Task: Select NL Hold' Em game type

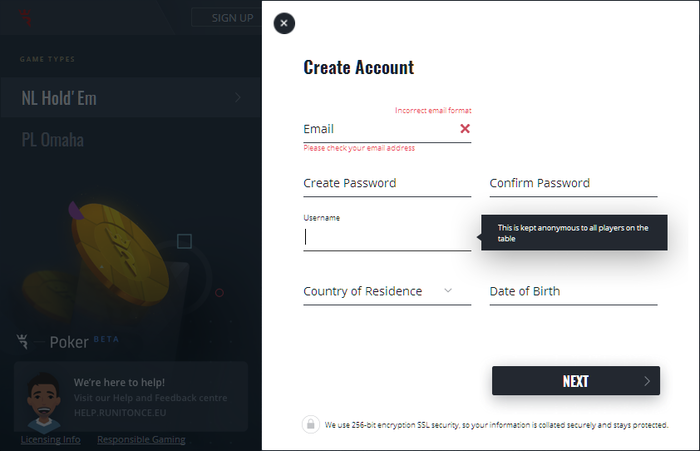Action: [x=60, y=98]
